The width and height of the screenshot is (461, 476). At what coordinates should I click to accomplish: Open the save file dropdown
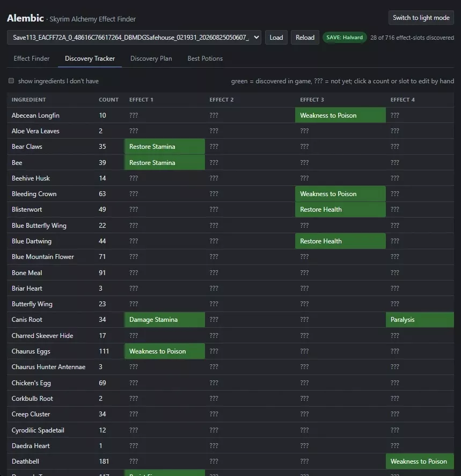pyautogui.click(x=134, y=38)
